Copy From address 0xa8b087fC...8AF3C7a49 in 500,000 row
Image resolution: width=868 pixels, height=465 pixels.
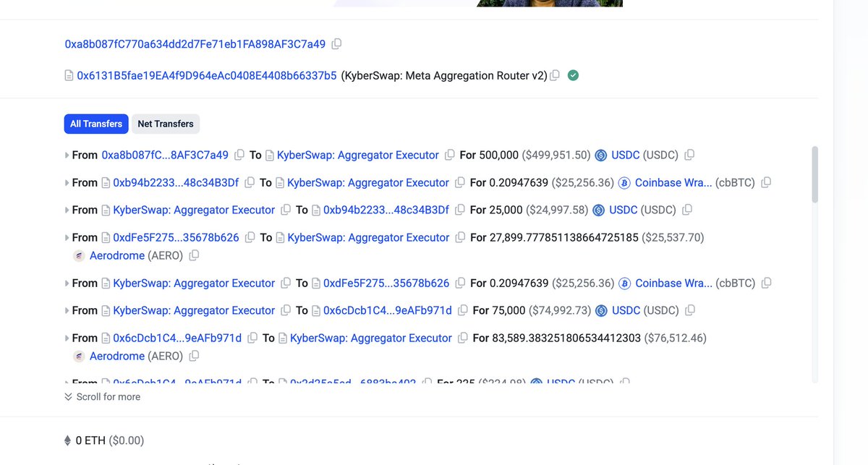(x=239, y=155)
